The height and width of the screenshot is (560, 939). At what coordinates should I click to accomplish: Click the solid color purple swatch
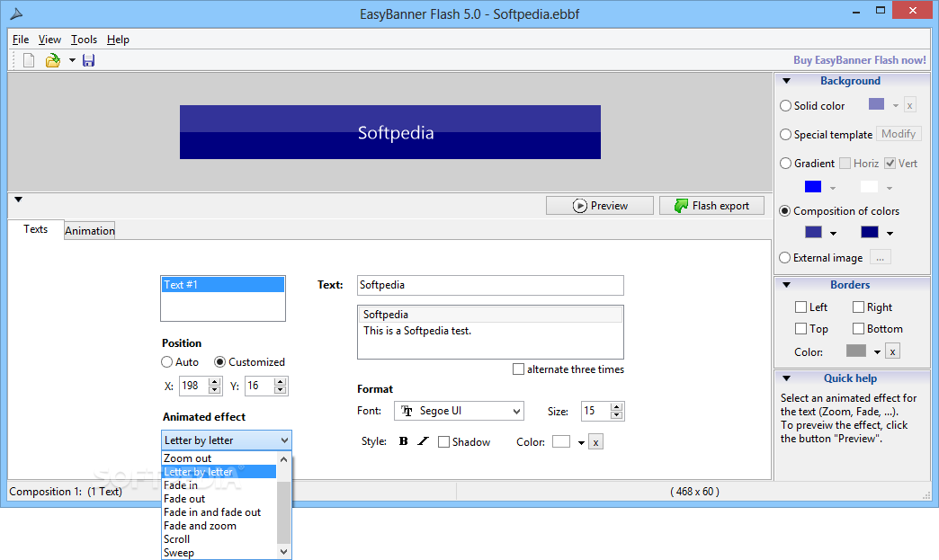[876, 104]
